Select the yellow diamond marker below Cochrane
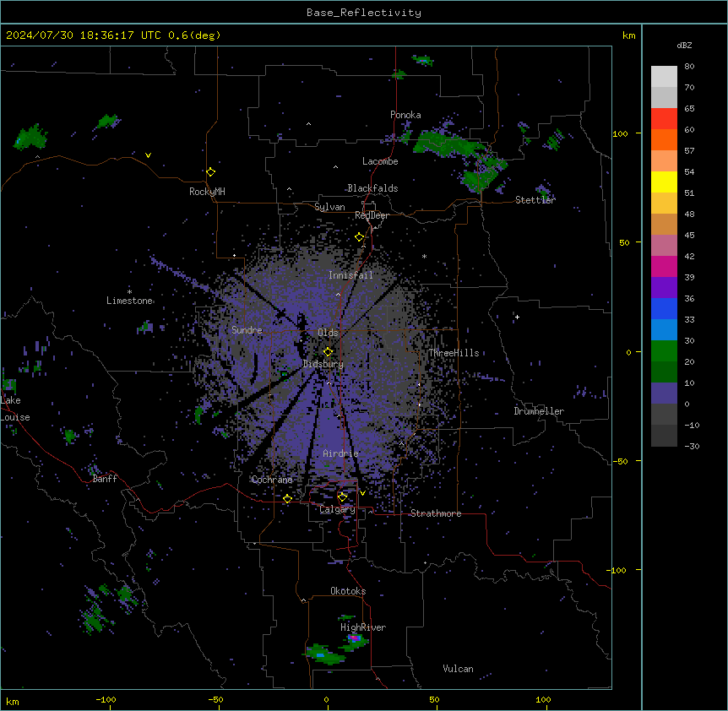728x711 pixels. (x=287, y=498)
